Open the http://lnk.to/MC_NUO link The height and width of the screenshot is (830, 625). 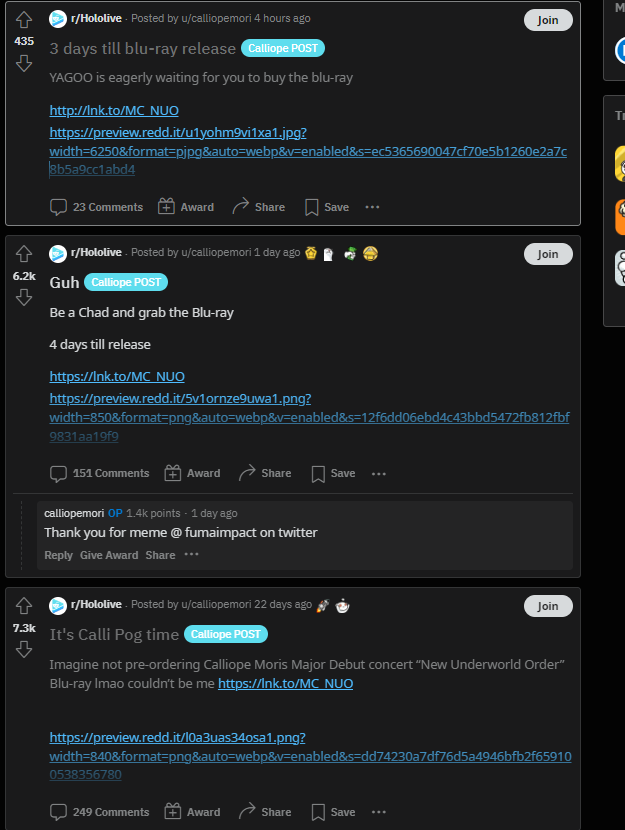pos(114,111)
